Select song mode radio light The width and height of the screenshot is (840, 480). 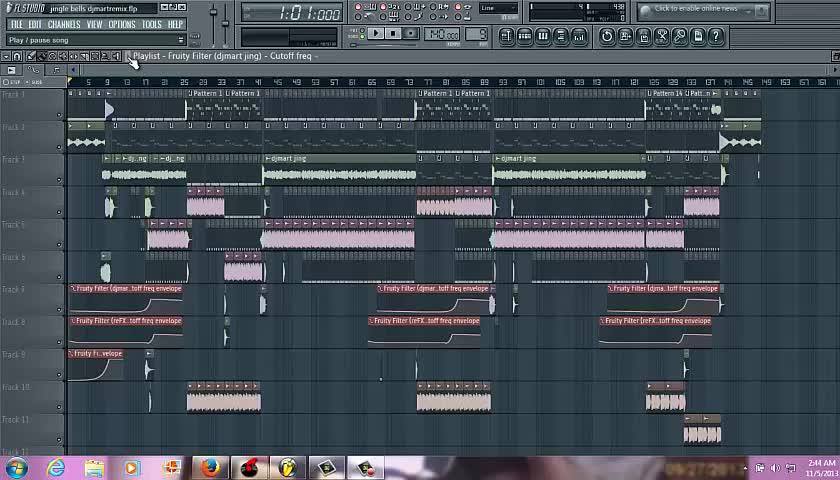point(362,36)
